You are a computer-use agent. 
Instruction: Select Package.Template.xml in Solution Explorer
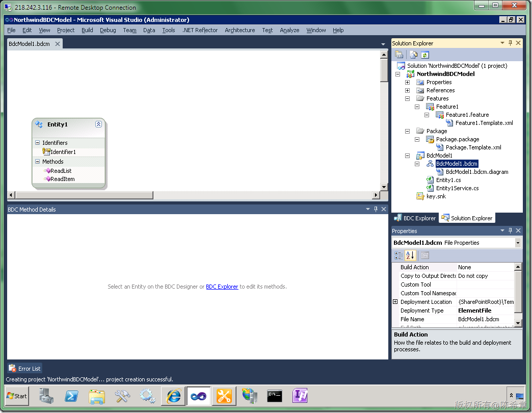[473, 147]
